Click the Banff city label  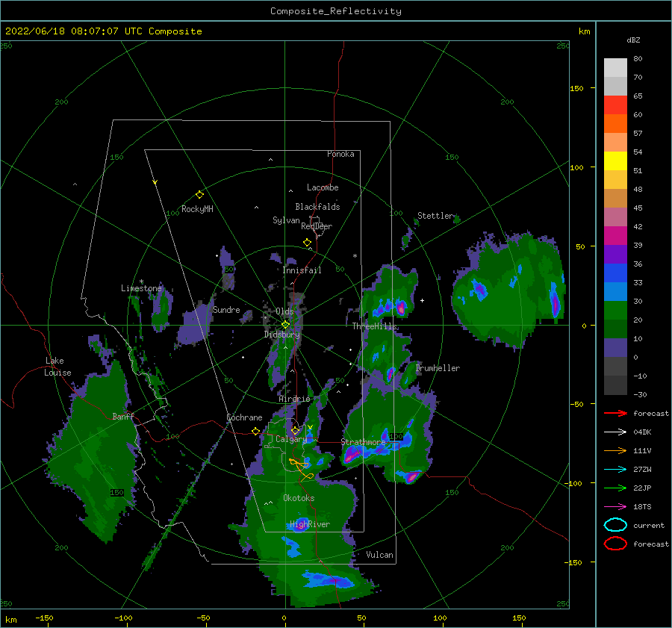(x=123, y=416)
